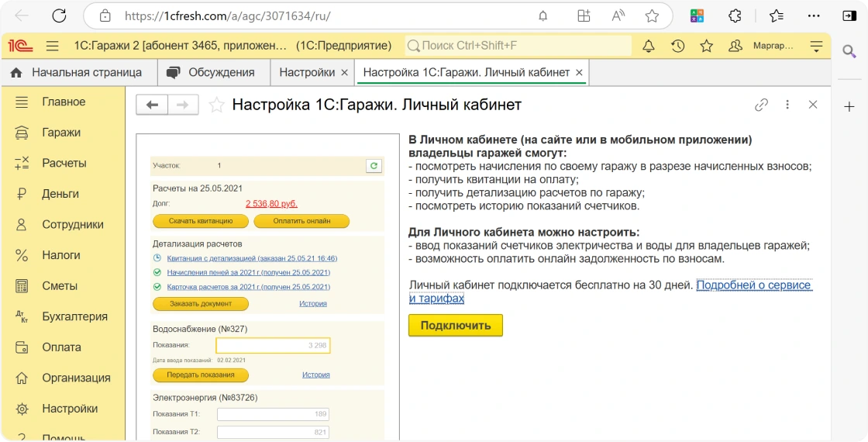
Task: Click the browser back arrow
Action: (x=22, y=16)
